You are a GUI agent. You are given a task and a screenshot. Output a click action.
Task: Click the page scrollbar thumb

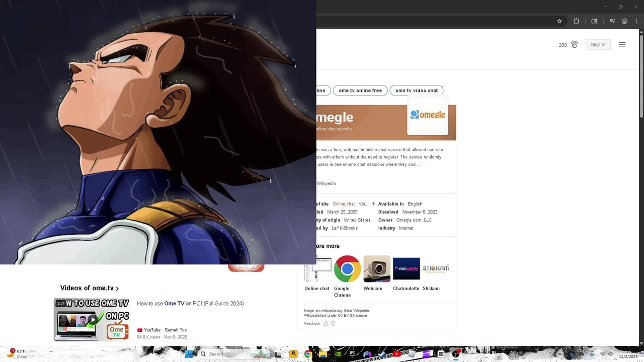coord(641,77)
